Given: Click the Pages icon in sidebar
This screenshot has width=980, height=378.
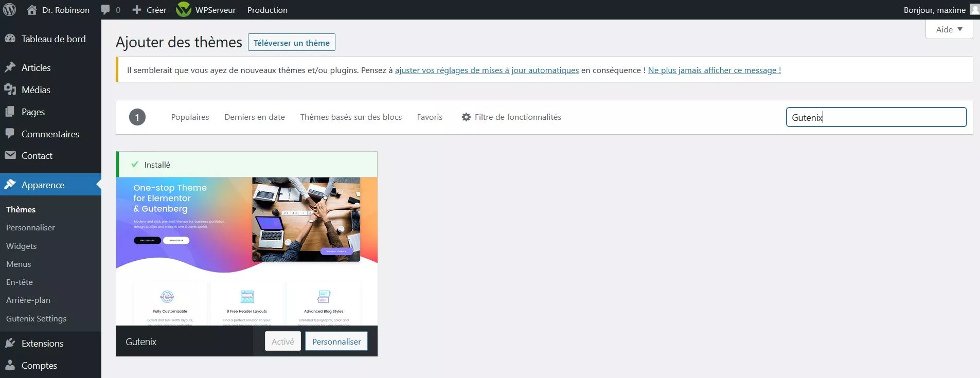Looking at the screenshot, I should click(10, 112).
